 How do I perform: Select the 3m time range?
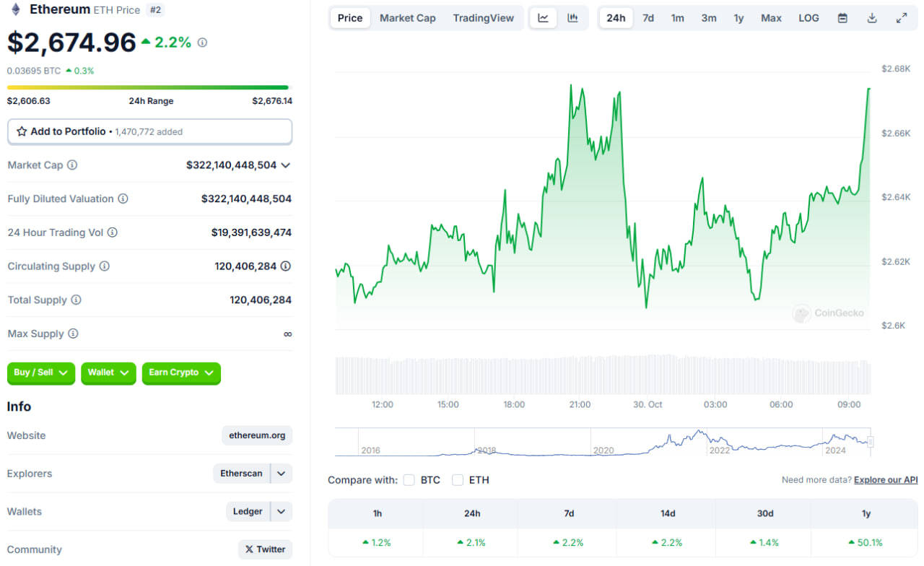pyautogui.click(x=709, y=18)
